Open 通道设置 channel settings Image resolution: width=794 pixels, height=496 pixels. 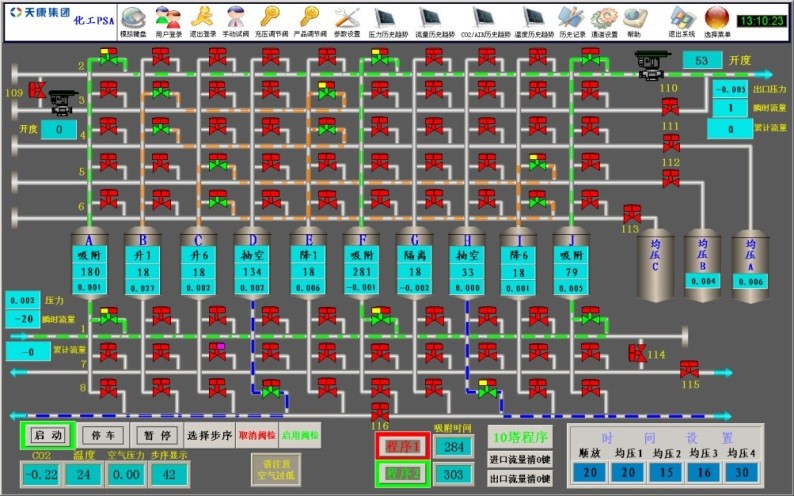point(603,20)
